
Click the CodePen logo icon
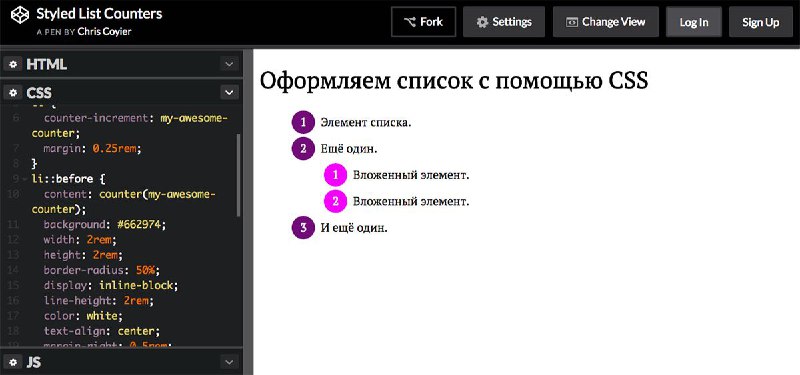click(20, 14)
